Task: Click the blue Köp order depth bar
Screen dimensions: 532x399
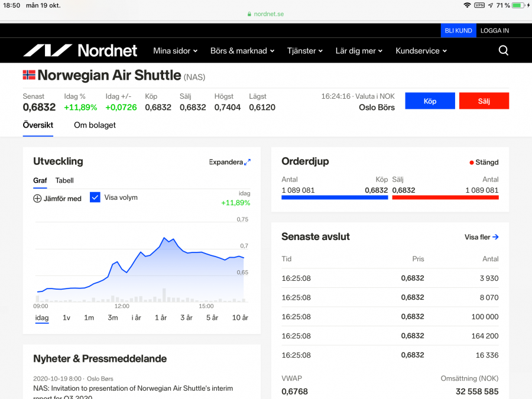Action: pos(335,197)
